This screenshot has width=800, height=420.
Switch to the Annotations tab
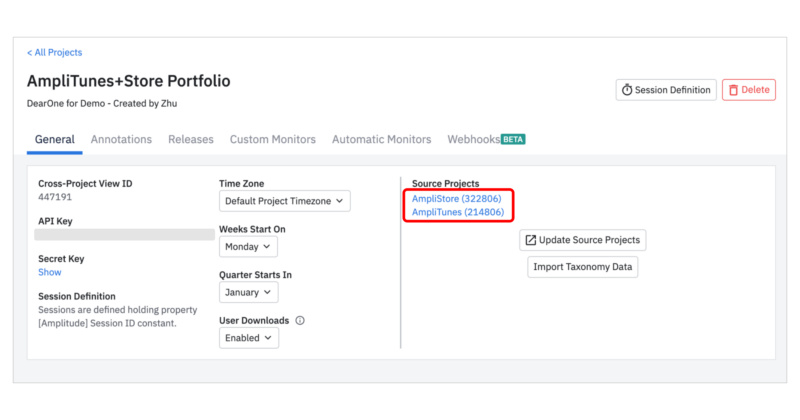121,140
